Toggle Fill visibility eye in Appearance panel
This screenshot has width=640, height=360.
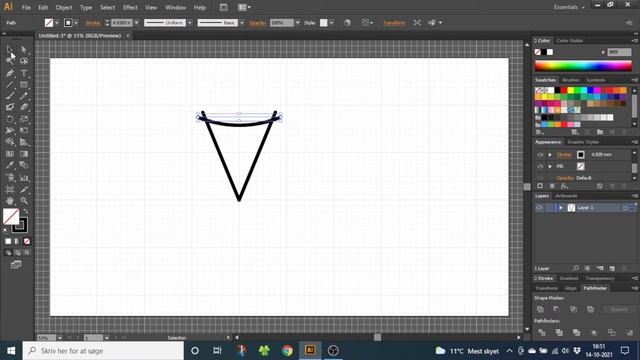coord(540,167)
